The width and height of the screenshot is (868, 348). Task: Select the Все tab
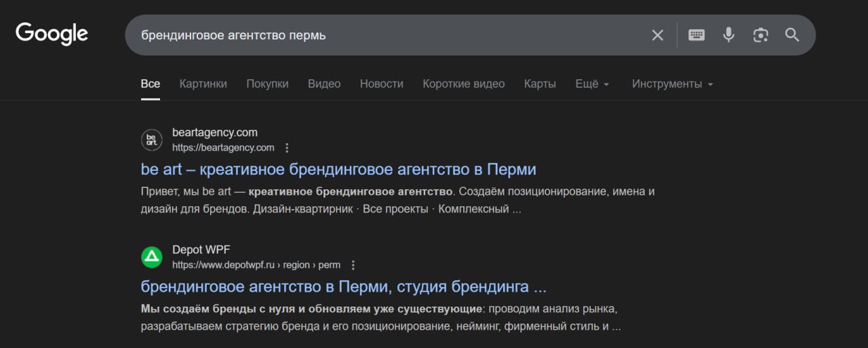(x=151, y=83)
